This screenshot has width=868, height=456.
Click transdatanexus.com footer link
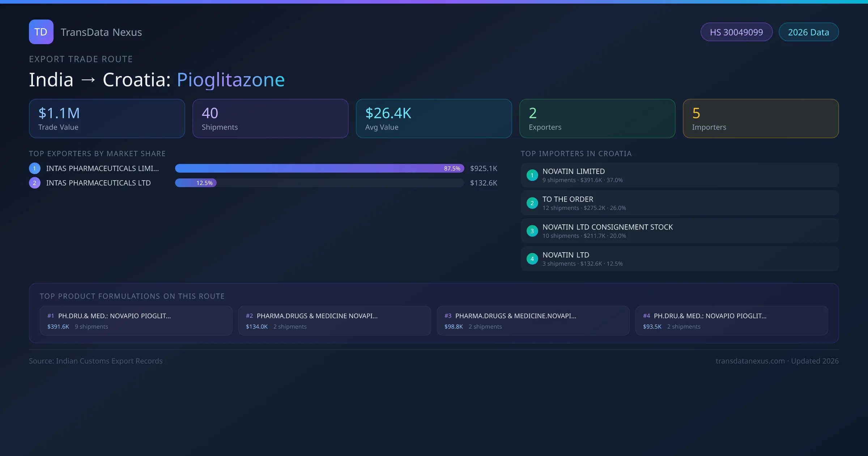(x=750, y=361)
